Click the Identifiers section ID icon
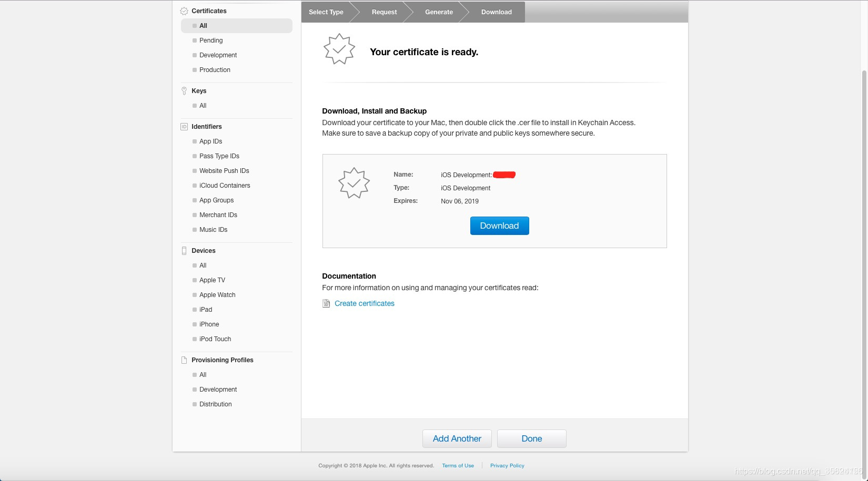 pos(184,127)
